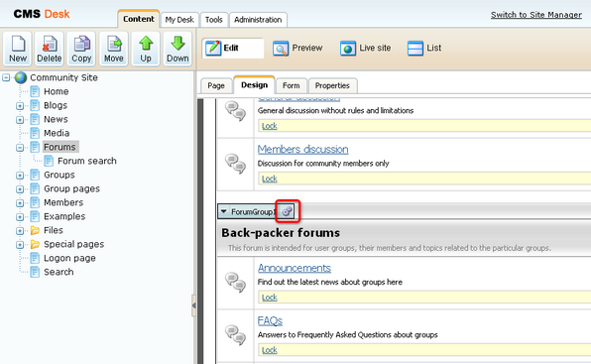591x364 pixels.
Task: Click the Back-packer forums heading
Action: (x=281, y=233)
